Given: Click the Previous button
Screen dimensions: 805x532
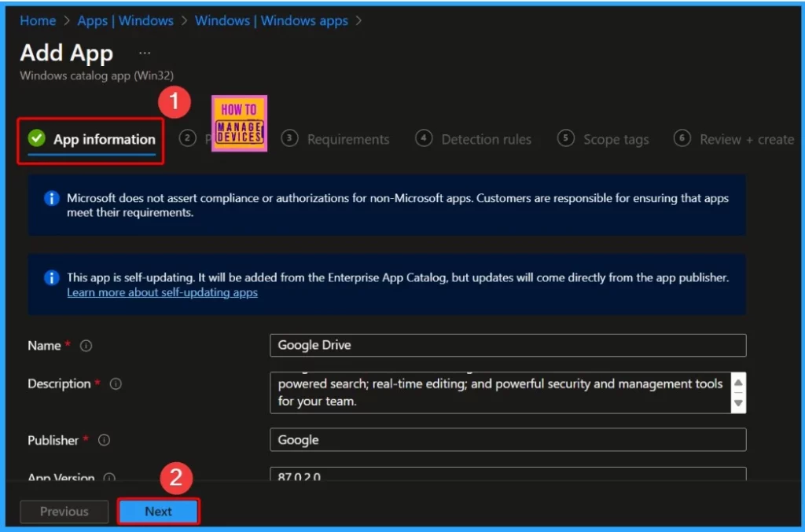Looking at the screenshot, I should coord(64,512).
